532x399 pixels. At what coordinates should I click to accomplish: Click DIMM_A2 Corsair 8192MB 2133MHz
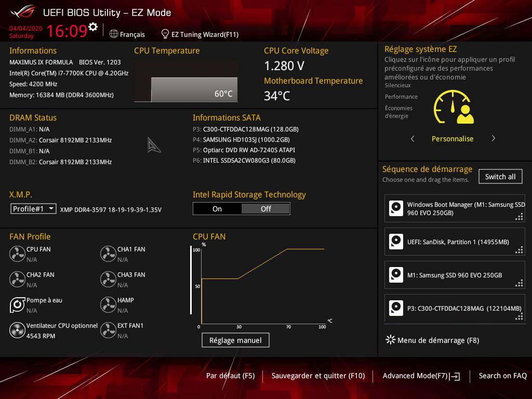(61, 140)
